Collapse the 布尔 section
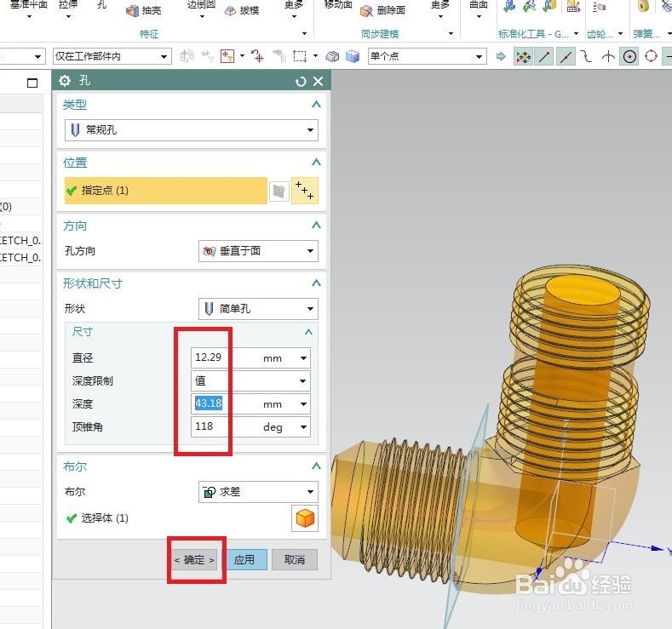The height and width of the screenshot is (629, 672). coord(316,466)
